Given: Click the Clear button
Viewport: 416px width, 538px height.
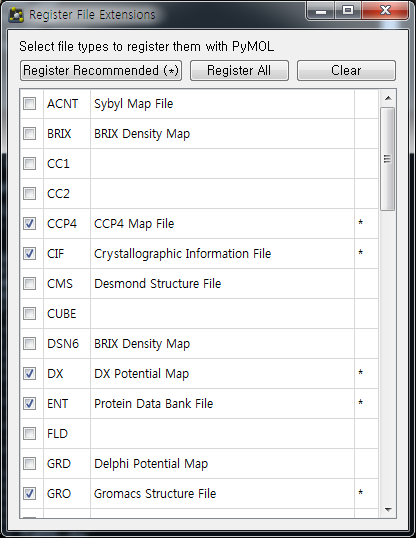Looking at the screenshot, I should pyautogui.click(x=346, y=71).
